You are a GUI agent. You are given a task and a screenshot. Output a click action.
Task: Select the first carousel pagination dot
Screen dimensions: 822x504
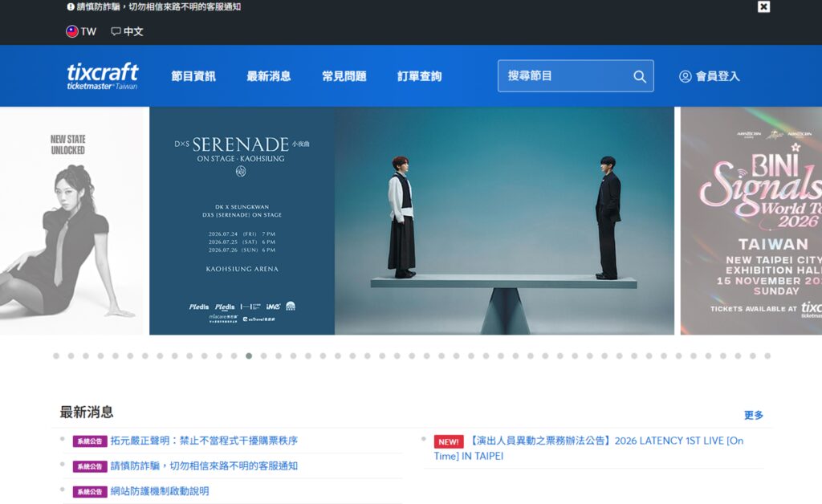56,356
